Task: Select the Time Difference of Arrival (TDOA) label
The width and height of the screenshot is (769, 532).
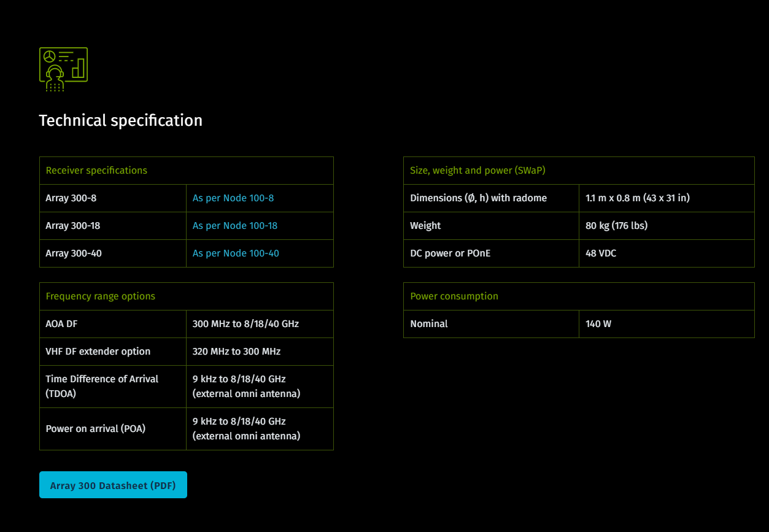Action: point(102,387)
